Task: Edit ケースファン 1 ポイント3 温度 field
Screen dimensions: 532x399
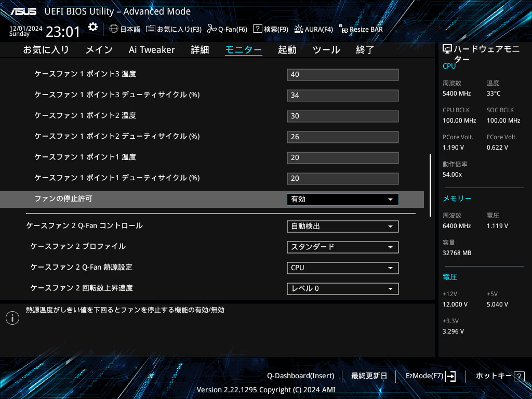Action: 343,75
